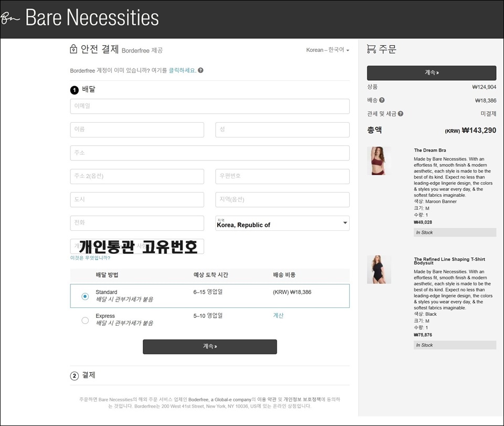Click the 성 last name field
The width and height of the screenshot is (504, 426).
(282, 130)
